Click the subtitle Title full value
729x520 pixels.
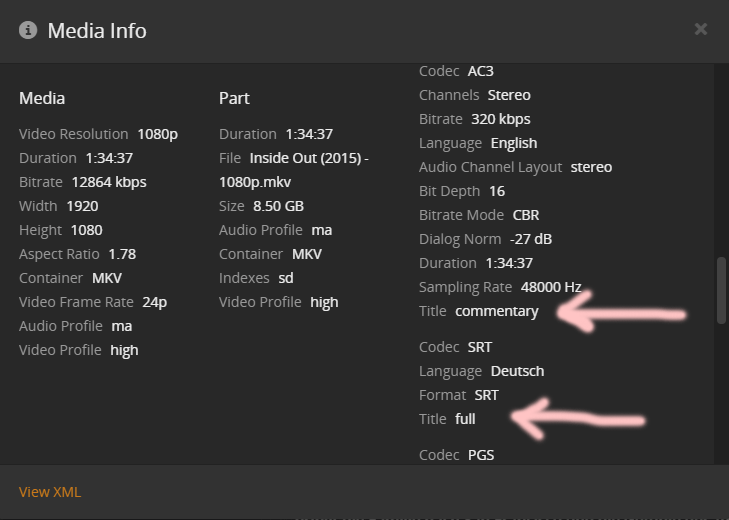click(465, 419)
